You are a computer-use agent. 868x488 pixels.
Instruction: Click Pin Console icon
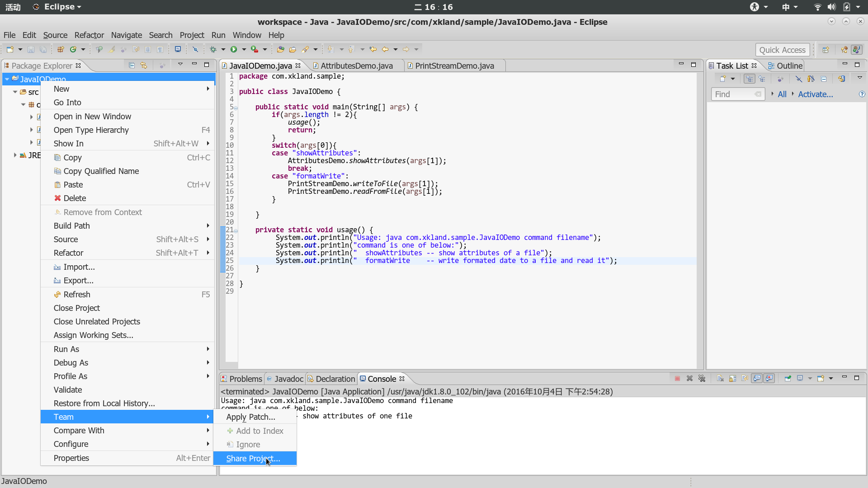[788, 379]
